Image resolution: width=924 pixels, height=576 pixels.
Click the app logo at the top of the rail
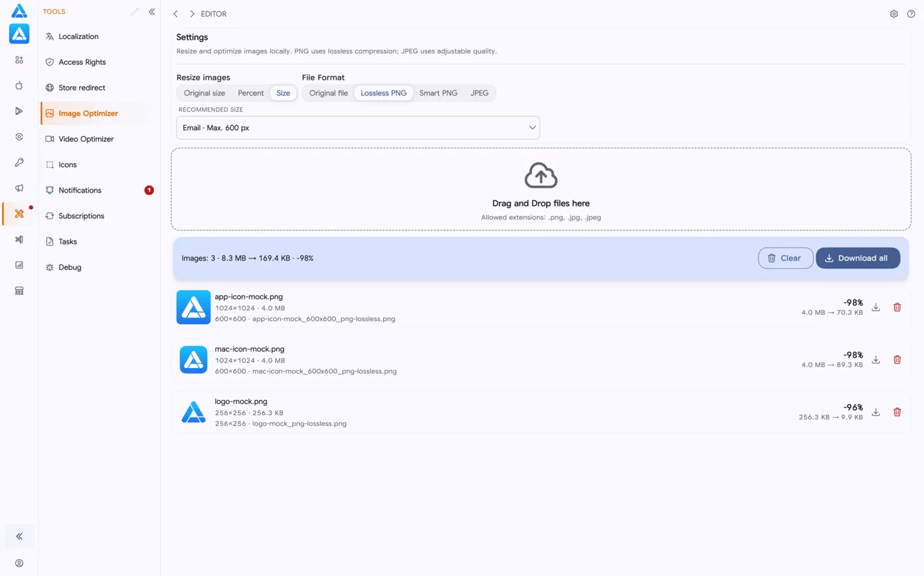click(x=19, y=11)
